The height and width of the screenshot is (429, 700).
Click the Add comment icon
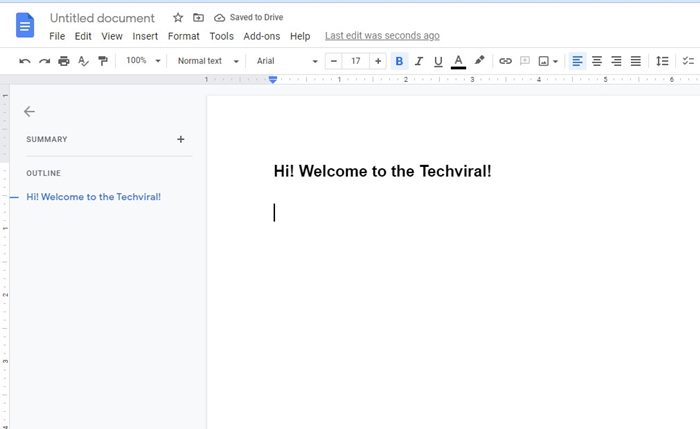pyautogui.click(x=525, y=61)
